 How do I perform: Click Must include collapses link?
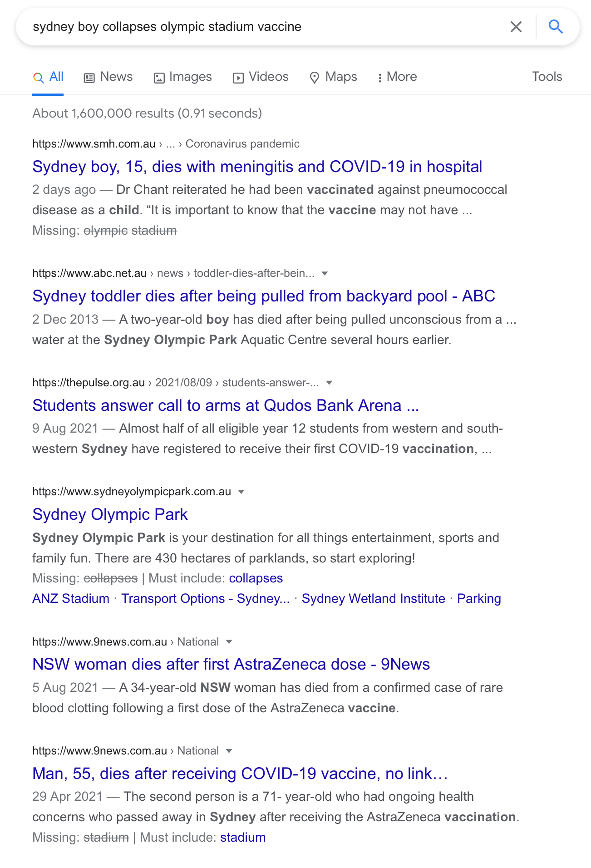tap(256, 578)
